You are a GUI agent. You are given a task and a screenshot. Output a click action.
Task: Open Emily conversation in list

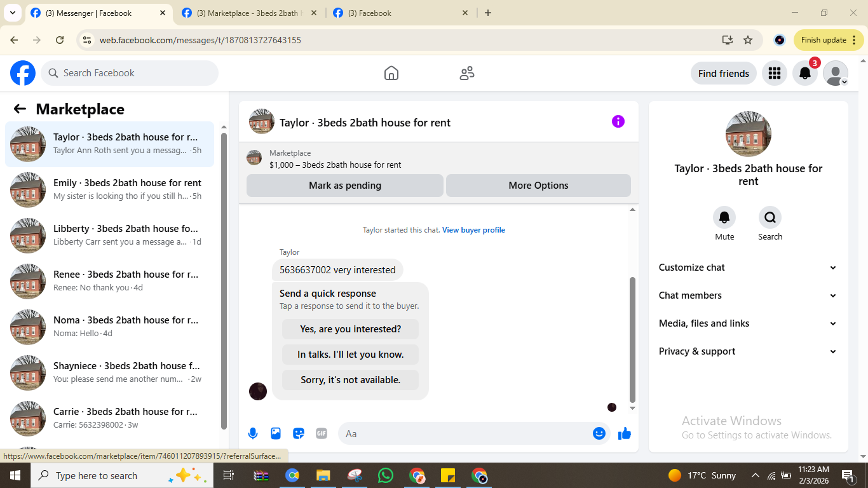coord(109,190)
